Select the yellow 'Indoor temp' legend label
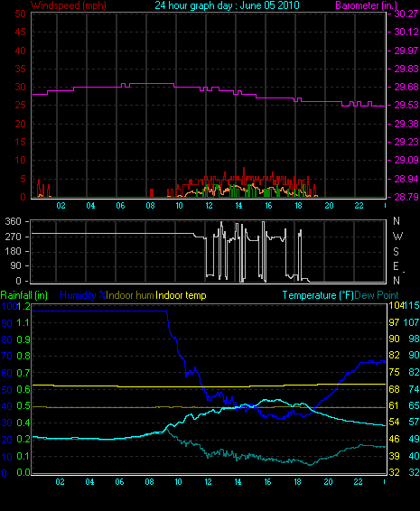This screenshot has height=511, width=420. point(181,295)
